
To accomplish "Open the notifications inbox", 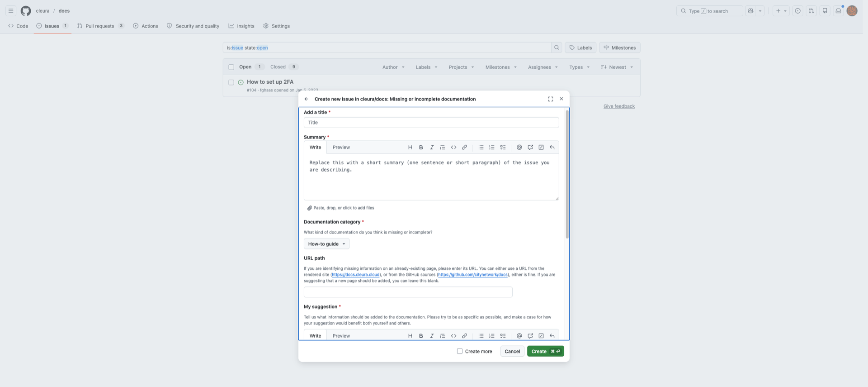I will click(x=839, y=11).
